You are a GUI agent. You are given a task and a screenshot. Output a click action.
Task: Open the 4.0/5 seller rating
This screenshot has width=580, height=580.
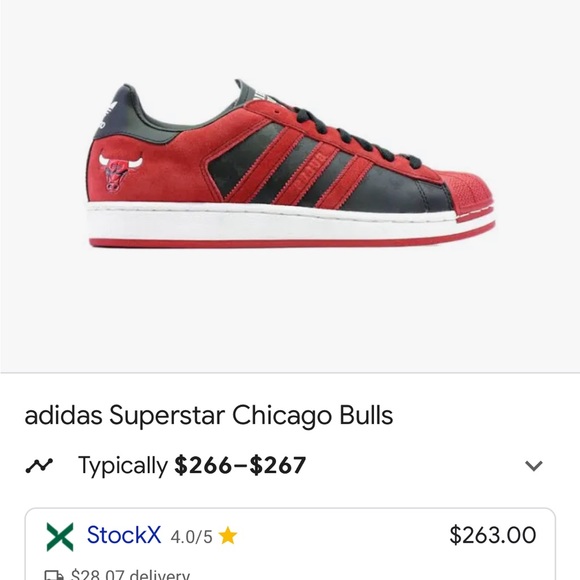coord(191,537)
